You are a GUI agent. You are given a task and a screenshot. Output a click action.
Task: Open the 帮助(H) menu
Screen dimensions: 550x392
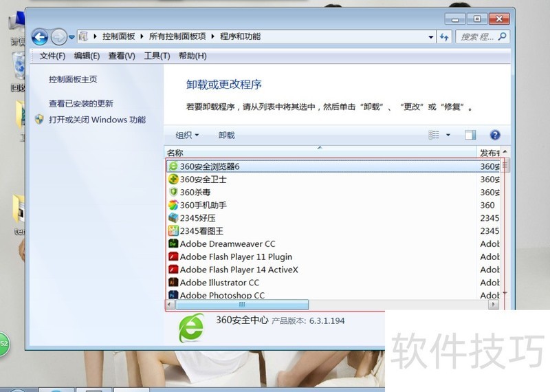click(192, 56)
